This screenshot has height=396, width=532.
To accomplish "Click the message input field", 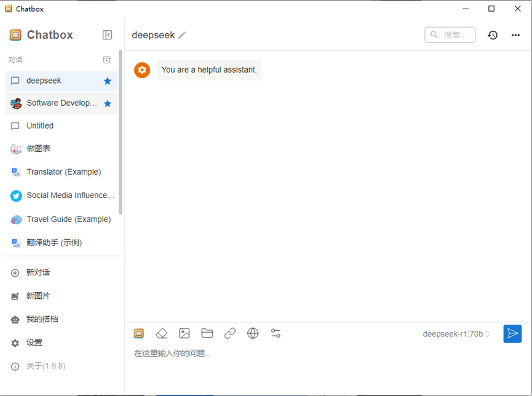I will [277, 354].
